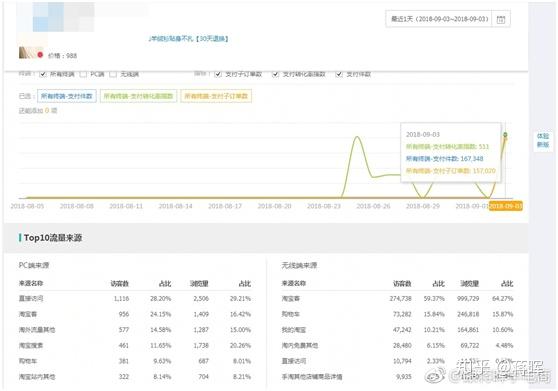Click the 直接访问 row in PC端来源 table
558x391 pixels.
click(135, 298)
